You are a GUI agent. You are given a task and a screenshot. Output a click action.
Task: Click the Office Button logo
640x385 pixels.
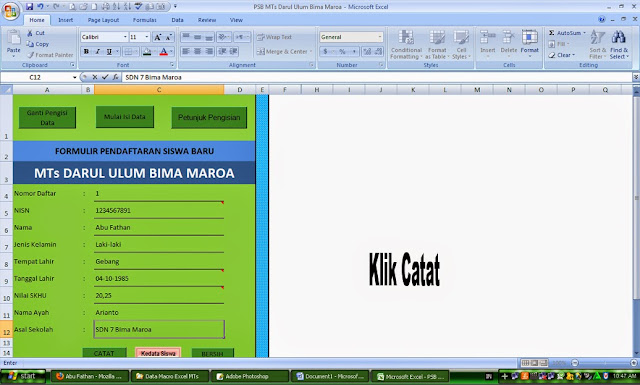pos(11,11)
